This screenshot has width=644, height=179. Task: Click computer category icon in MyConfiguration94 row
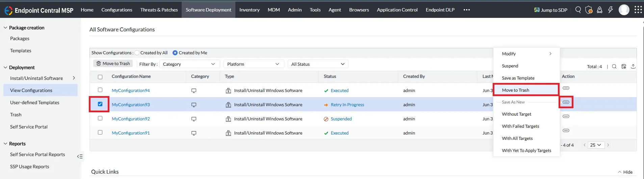pyautogui.click(x=194, y=91)
